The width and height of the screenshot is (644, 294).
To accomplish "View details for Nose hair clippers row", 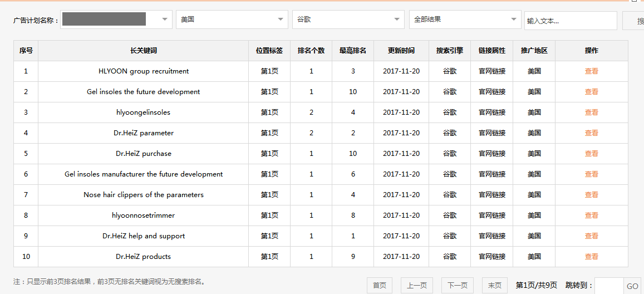I will (x=592, y=195).
